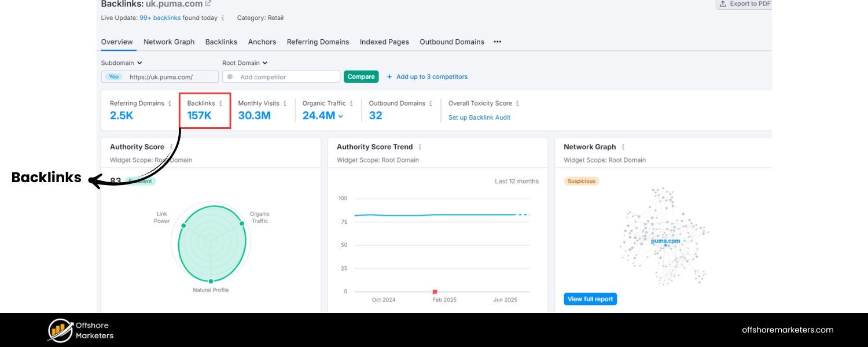Open the Root Domain dropdown
Screen dimensions: 868x347
click(x=244, y=62)
